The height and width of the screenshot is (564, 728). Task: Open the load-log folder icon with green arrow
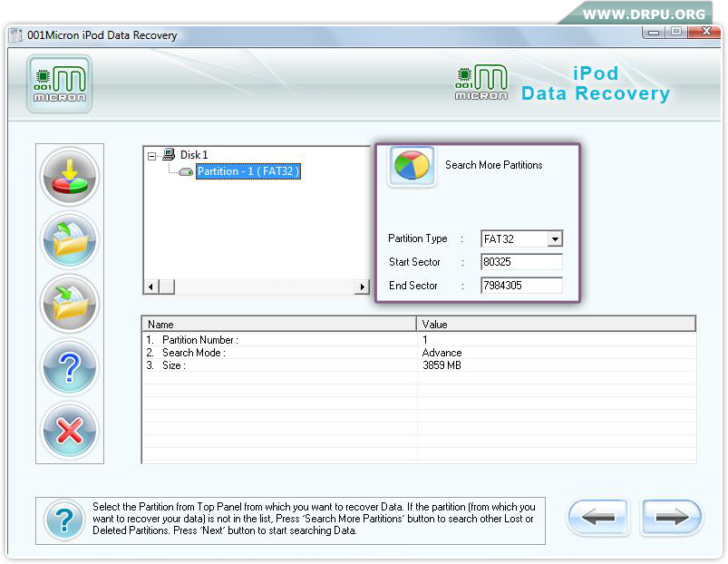click(x=70, y=240)
